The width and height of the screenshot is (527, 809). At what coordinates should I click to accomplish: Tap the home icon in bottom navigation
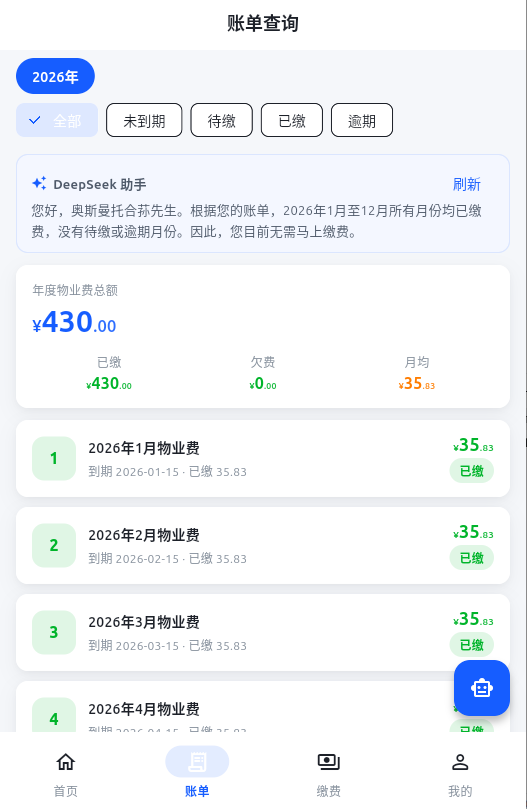point(66,762)
